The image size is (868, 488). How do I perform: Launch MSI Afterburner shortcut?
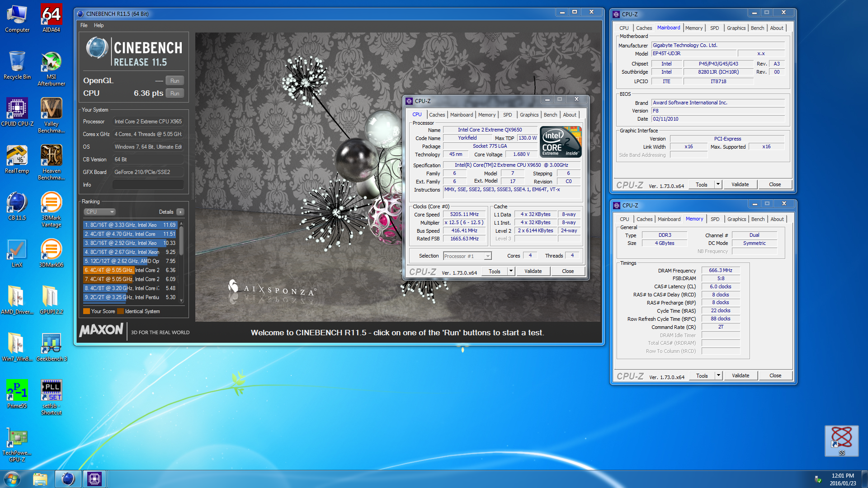51,69
